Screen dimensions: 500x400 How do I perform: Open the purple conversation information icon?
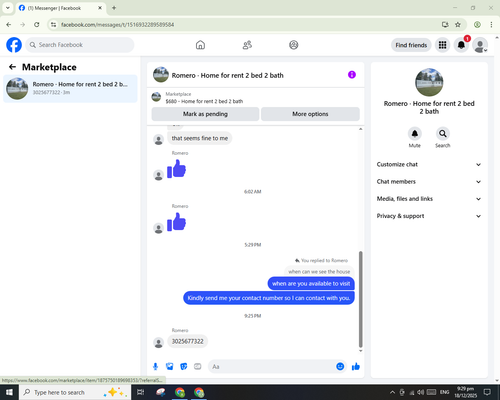tap(352, 75)
